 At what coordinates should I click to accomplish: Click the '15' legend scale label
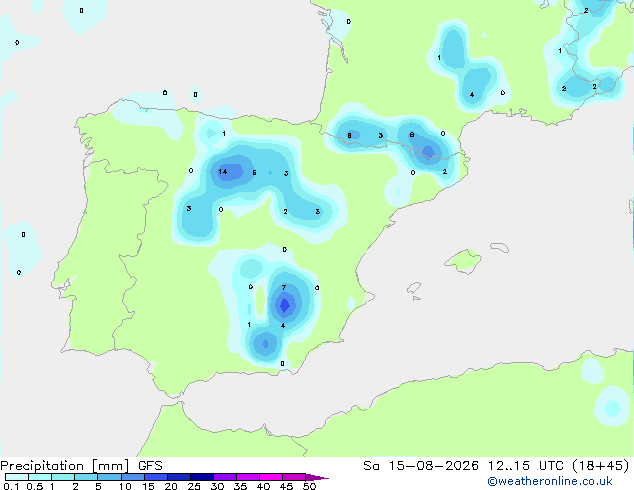tap(148, 486)
